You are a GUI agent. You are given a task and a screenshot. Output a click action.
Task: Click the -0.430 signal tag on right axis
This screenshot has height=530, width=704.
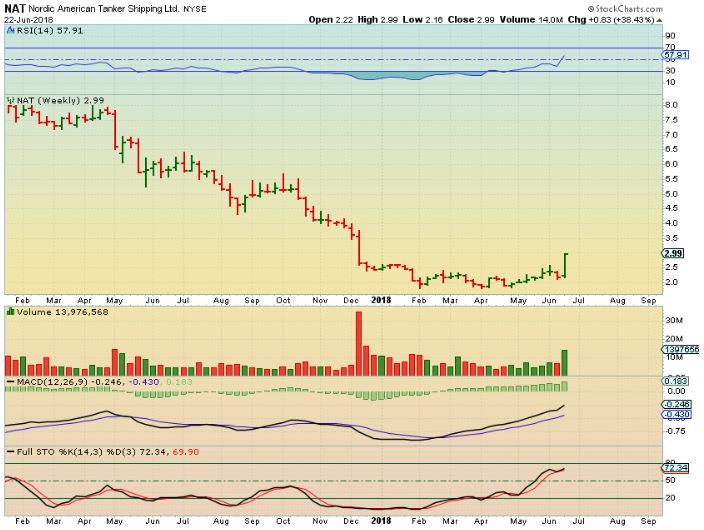click(677, 414)
